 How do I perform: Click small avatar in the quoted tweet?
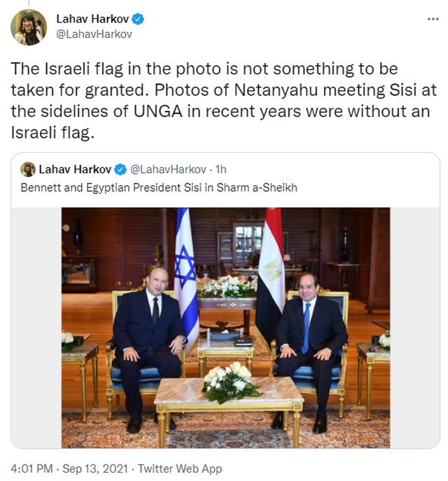(x=28, y=169)
